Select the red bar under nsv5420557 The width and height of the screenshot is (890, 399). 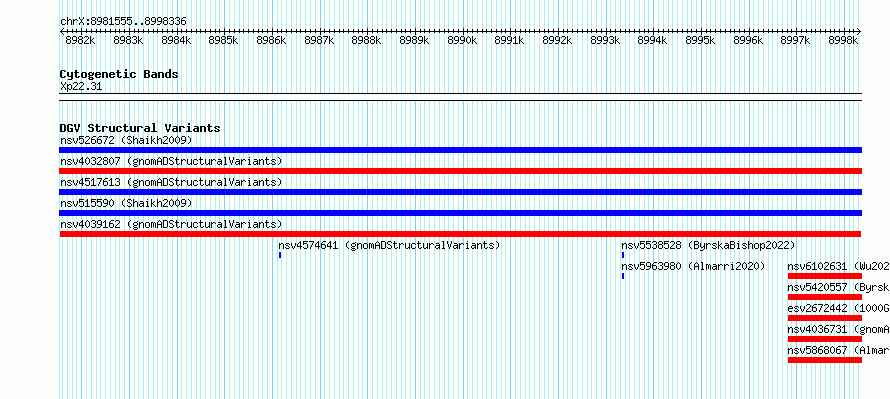click(x=825, y=297)
